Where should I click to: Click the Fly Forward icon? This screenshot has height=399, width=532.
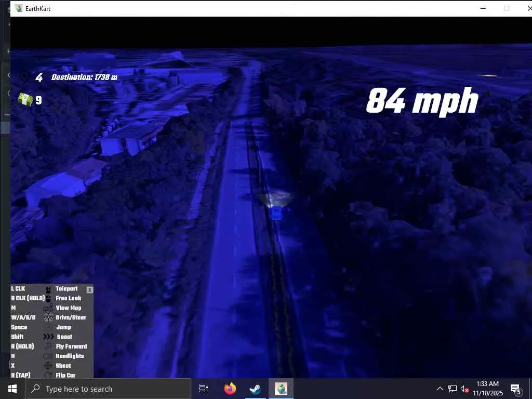48,347
